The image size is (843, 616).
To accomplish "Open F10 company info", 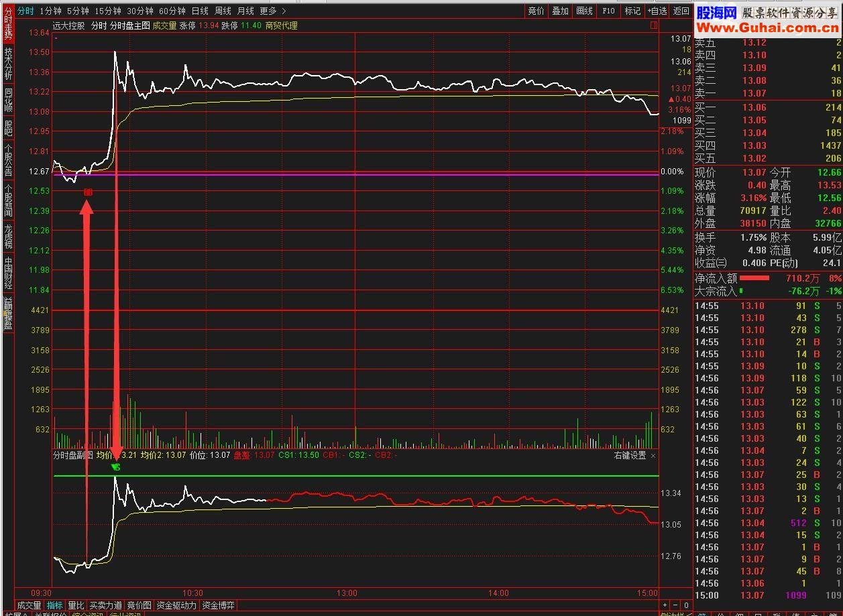I will click(608, 11).
